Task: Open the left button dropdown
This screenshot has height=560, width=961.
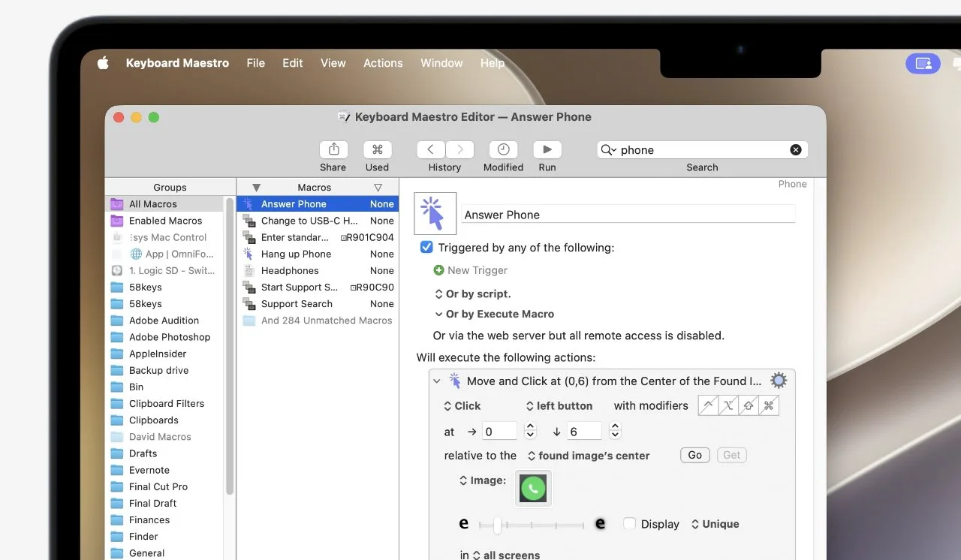Action: pyautogui.click(x=559, y=406)
